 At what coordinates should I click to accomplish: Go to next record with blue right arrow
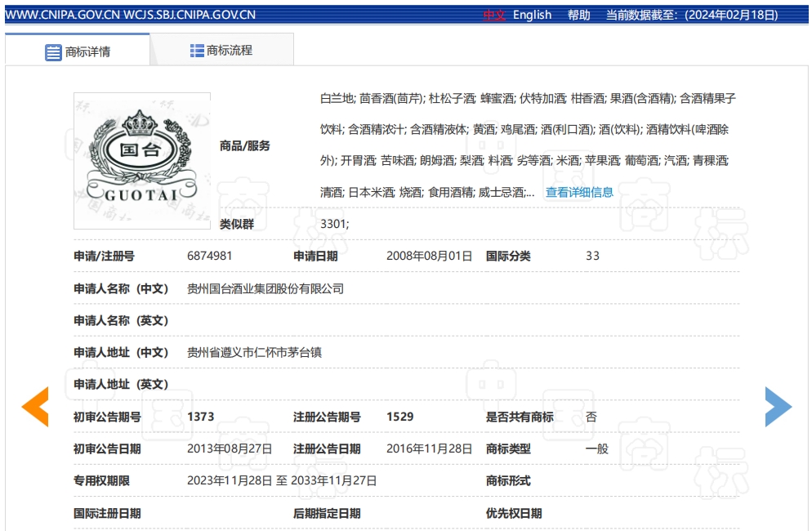point(778,406)
